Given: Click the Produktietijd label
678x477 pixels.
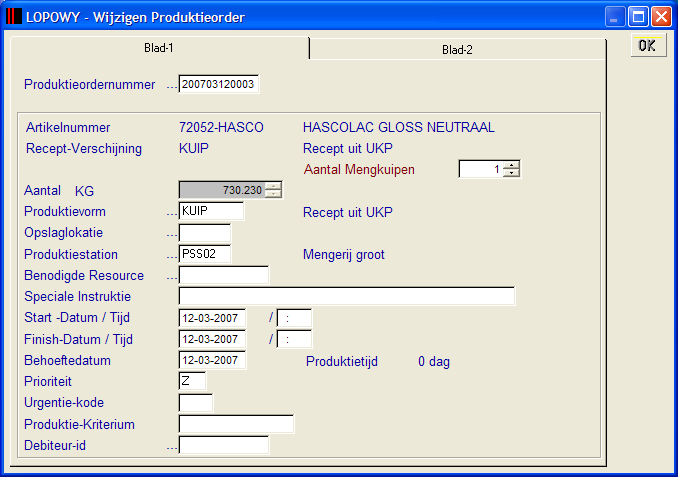Looking at the screenshot, I should click(x=342, y=361).
